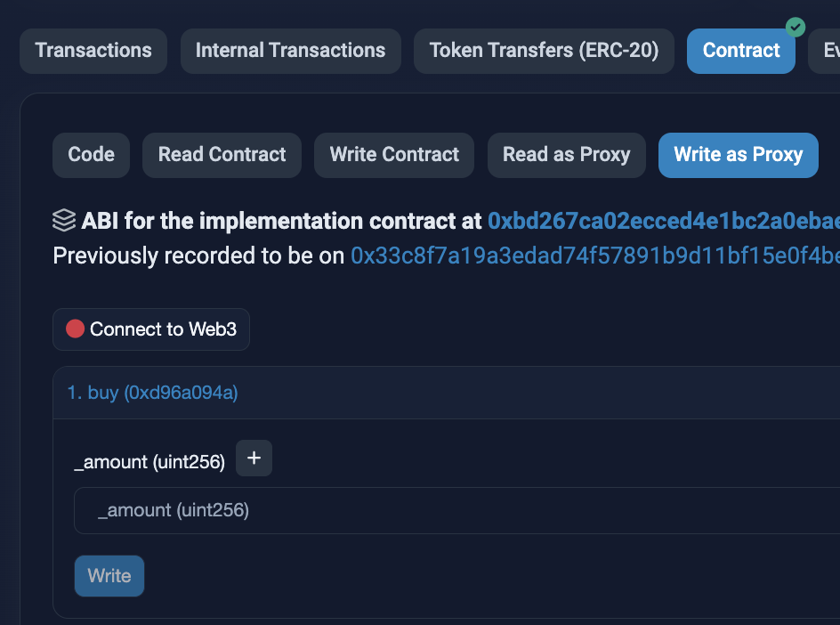
Task: Click the plus icon next to _amount parameter
Action: pyautogui.click(x=254, y=458)
